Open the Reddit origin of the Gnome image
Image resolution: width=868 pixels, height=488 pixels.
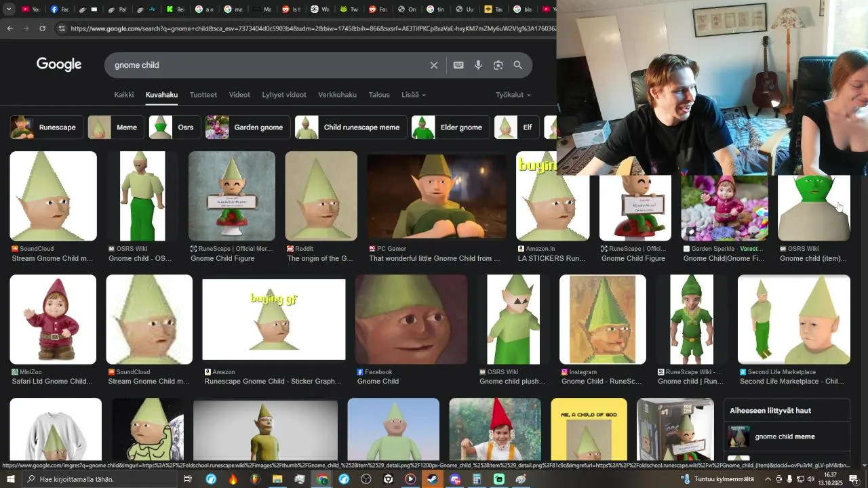(x=321, y=196)
